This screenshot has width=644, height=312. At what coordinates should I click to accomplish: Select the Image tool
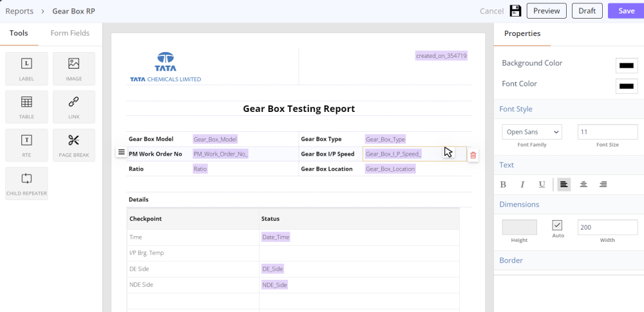click(x=74, y=69)
